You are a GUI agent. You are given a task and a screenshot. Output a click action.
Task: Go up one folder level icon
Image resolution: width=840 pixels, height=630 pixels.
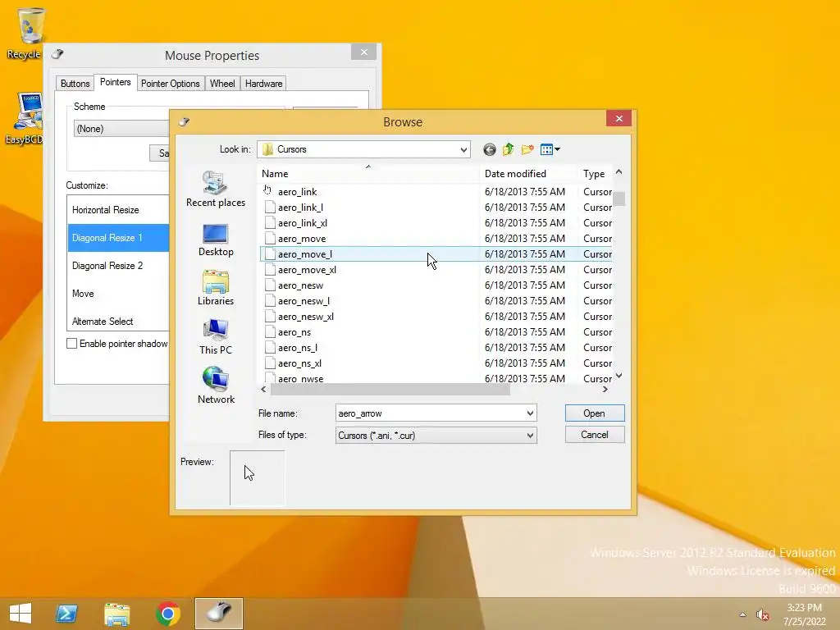coord(508,149)
